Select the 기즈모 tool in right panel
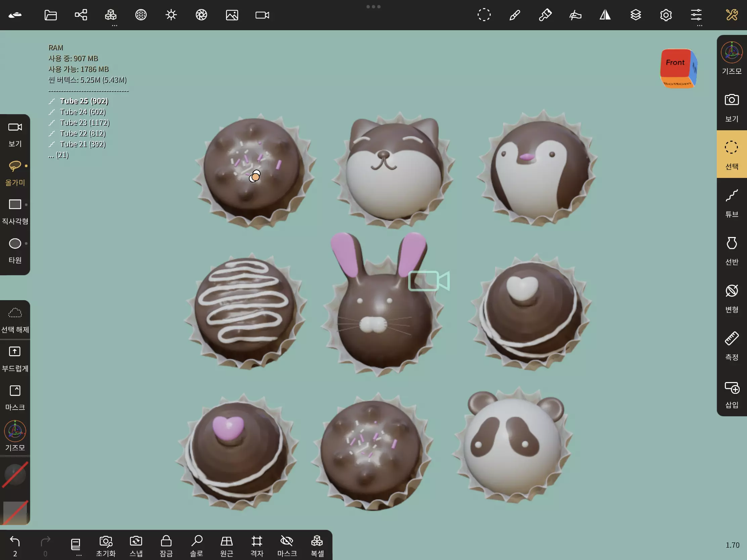 [732, 58]
